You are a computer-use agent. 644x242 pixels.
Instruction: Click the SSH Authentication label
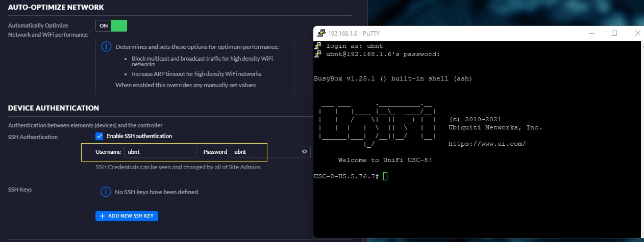(33, 137)
